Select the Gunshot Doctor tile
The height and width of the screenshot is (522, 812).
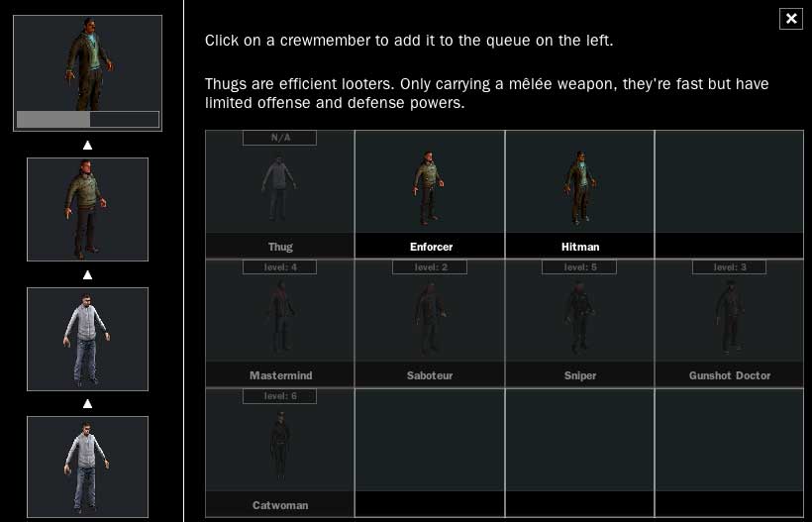tap(729, 323)
